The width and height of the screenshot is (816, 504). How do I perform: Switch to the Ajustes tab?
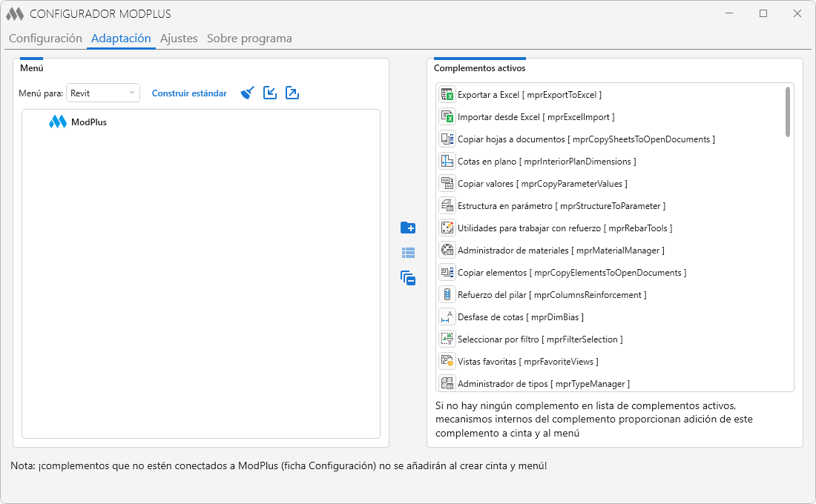point(179,39)
